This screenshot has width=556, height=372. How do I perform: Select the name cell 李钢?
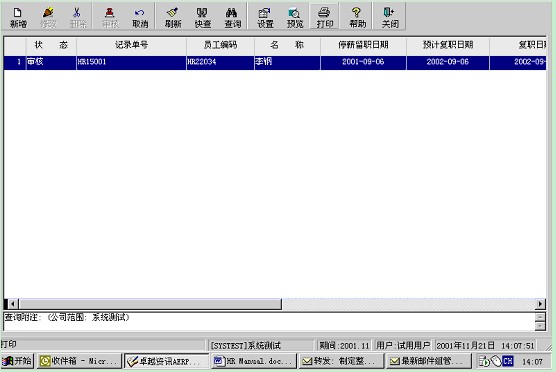pos(287,62)
